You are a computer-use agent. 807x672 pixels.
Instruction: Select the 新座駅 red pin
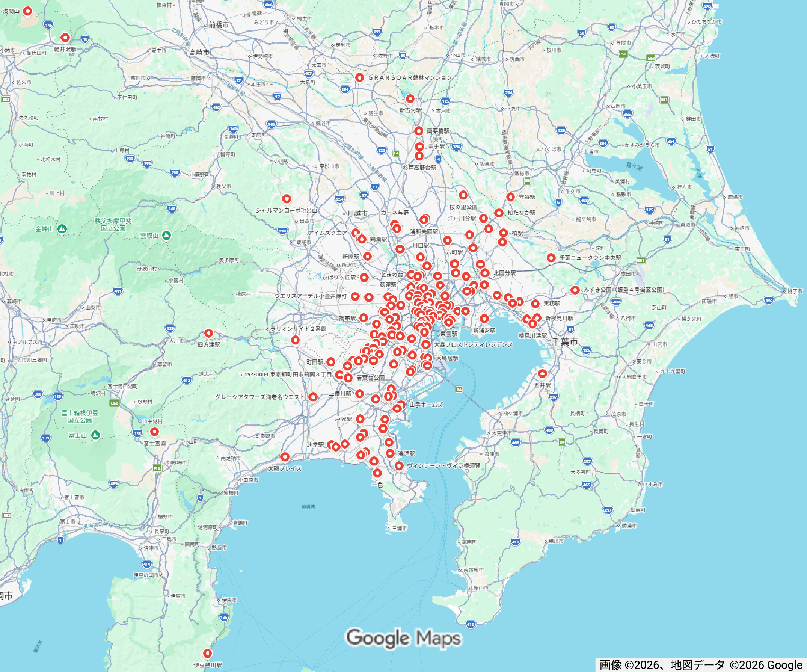[368, 256]
